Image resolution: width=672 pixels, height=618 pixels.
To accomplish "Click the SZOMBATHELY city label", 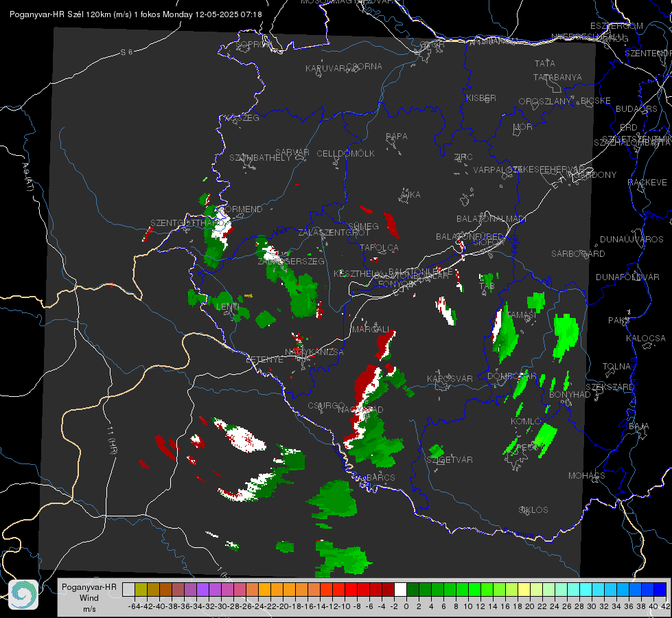I will tap(260, 158).
